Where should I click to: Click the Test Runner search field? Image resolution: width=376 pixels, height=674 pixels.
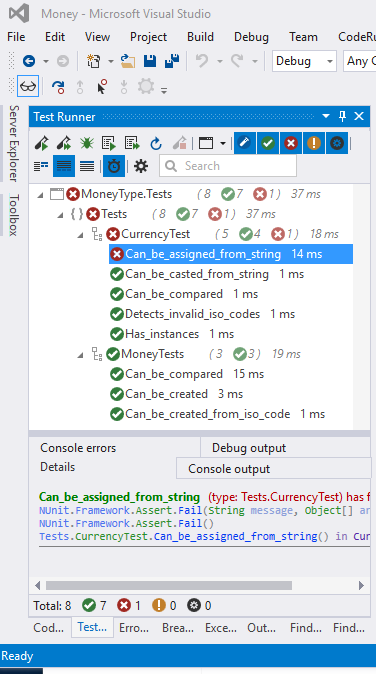tap(228, 166)
